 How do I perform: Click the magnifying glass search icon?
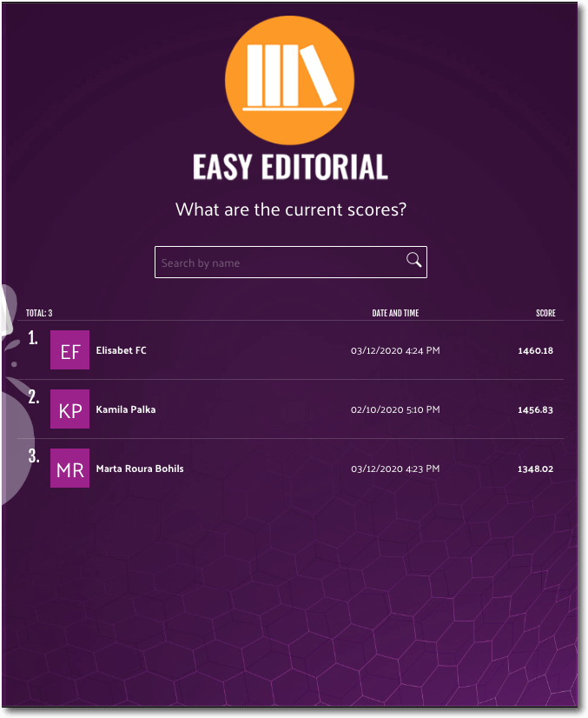tap(413, 261)
